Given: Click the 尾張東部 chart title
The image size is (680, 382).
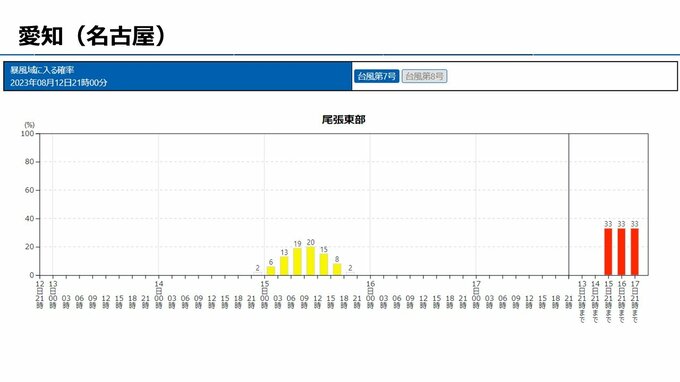Looking at the screenshot, I should [343, 120].
